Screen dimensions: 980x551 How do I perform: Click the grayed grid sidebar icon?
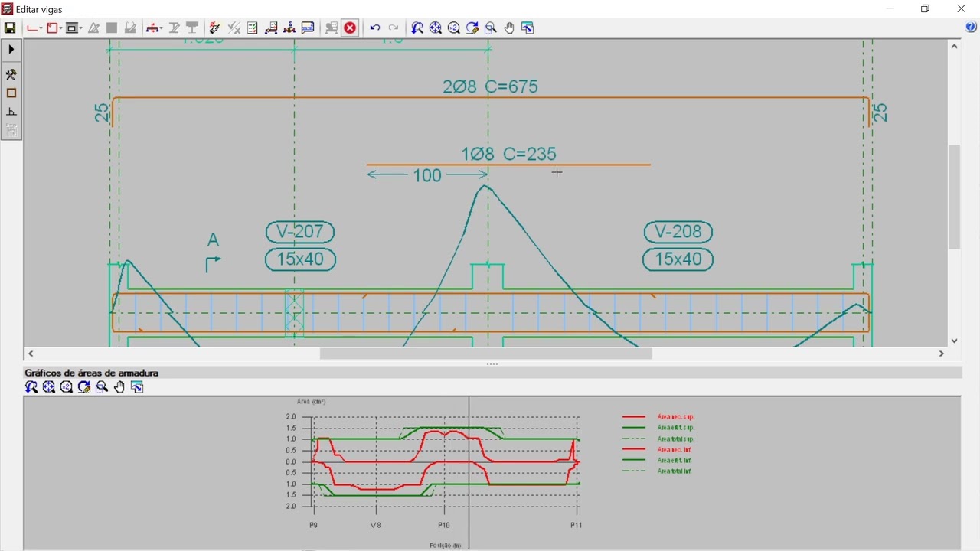click(11, 130)
